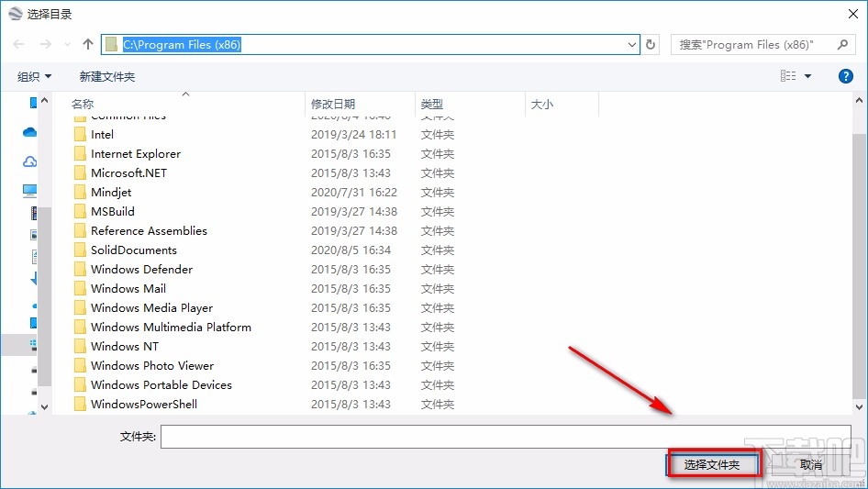Change the view layout icon
Screen dimensions: 868x489
click(x=788, y=76)
